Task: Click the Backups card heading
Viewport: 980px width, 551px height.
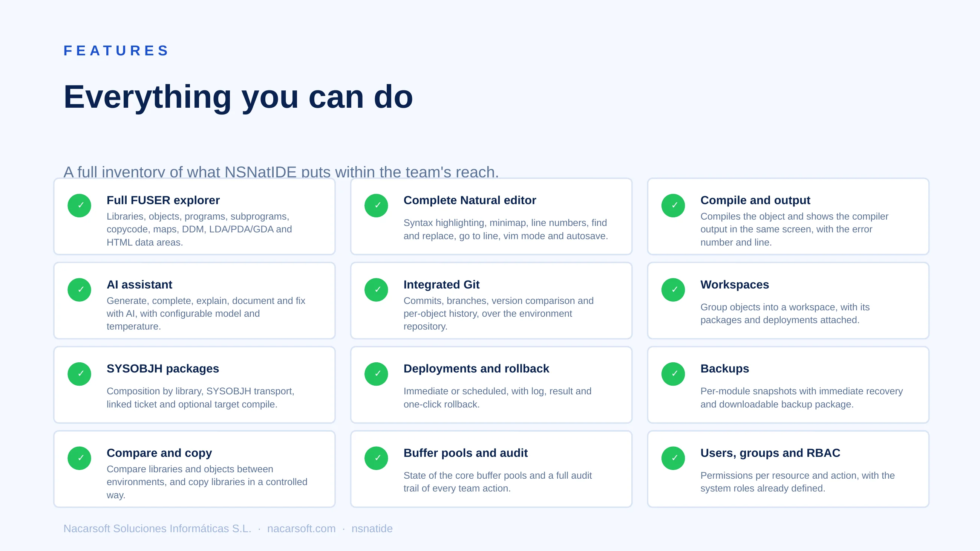Action: pos(724,368)
